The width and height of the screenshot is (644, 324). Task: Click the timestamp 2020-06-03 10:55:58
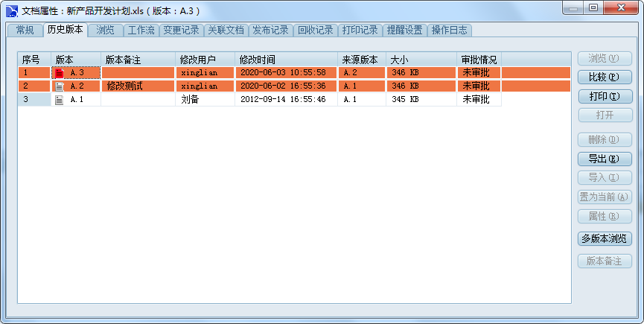coord(283,73)
